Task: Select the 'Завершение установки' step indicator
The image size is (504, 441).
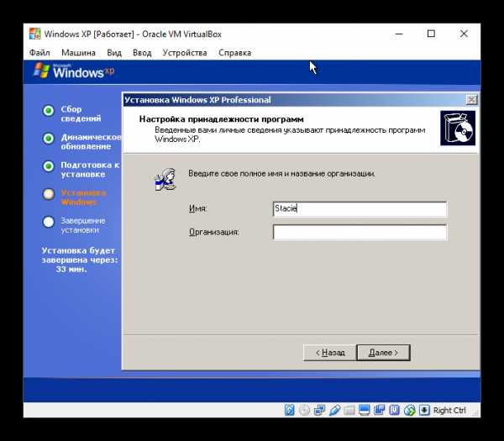Action: pos(49,223)
